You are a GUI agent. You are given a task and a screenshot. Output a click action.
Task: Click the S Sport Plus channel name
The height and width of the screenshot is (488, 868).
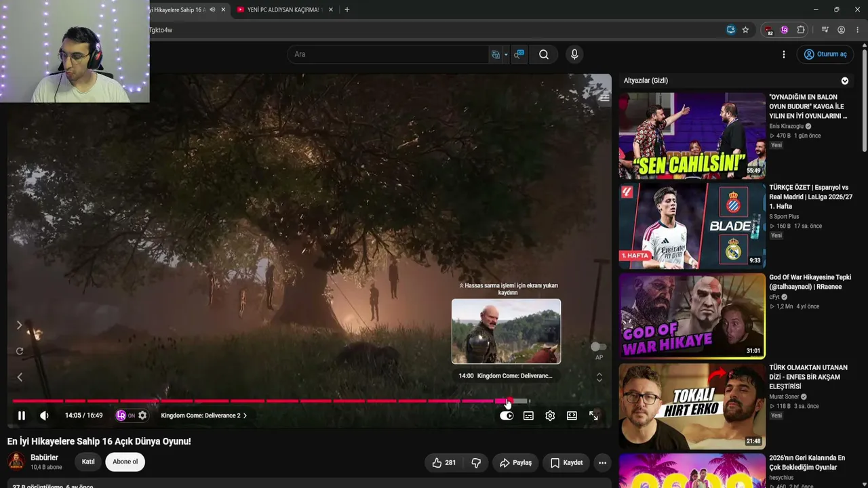pos(784,216)
